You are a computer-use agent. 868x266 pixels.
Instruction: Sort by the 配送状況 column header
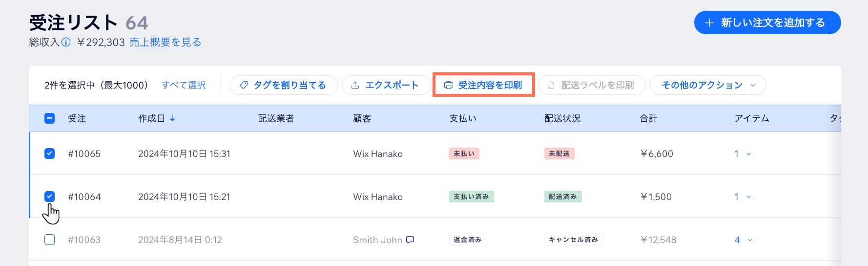(x=562, y=118)
